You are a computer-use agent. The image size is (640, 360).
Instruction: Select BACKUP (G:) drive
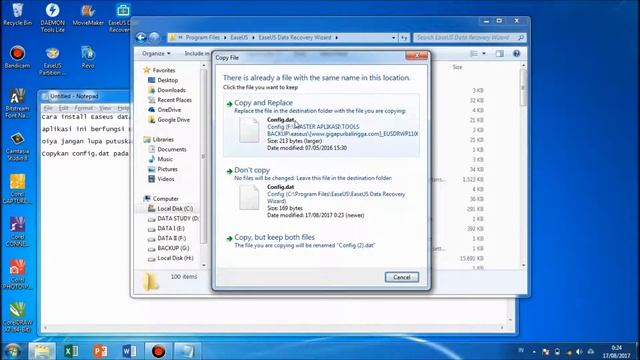(x=173, y=248)
